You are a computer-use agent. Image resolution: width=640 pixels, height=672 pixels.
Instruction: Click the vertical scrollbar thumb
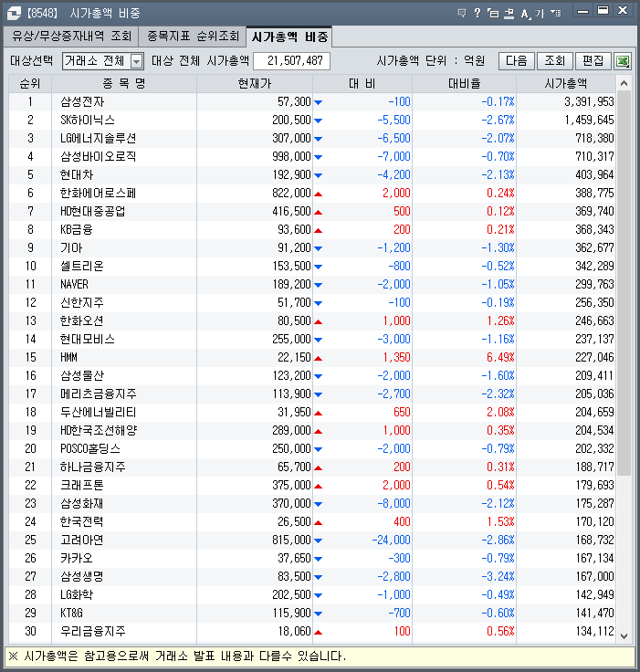(x=624, y=283)
